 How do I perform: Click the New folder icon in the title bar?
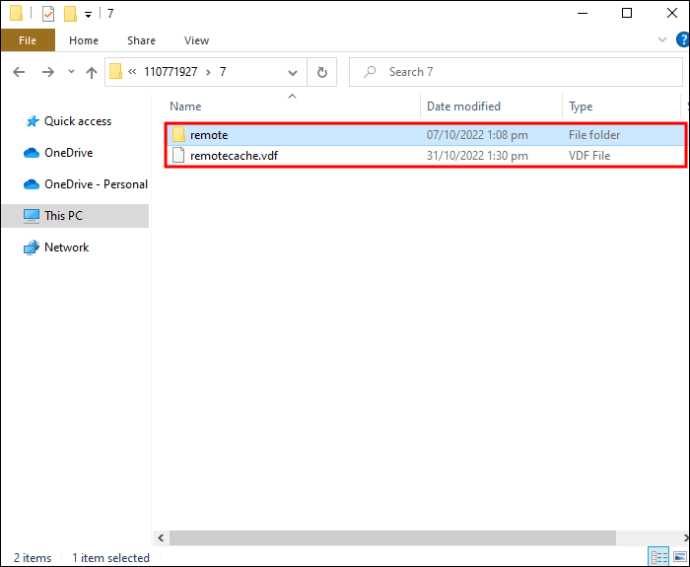tap(70, 14)
